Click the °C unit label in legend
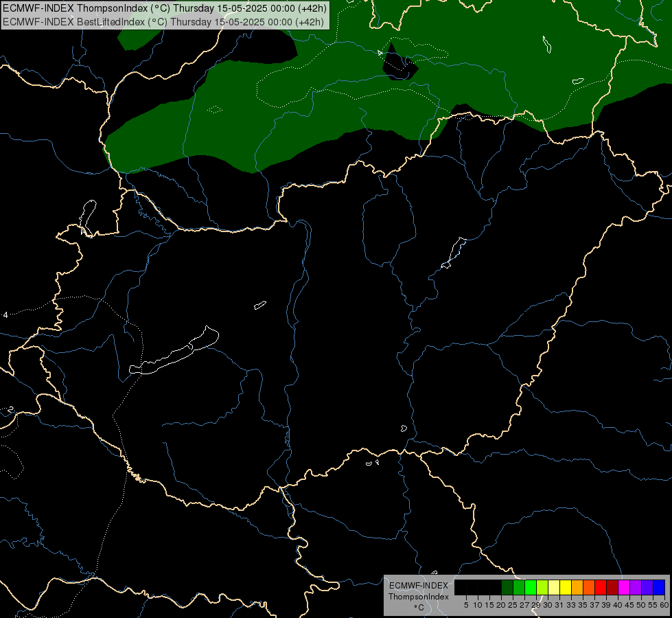 (419, 608)
